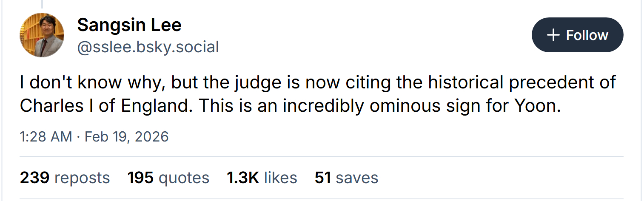Click the Feb 19, 2026 date
Image resolution: width=644 pixels, height=201 pixels.
(x=127, y=137)
